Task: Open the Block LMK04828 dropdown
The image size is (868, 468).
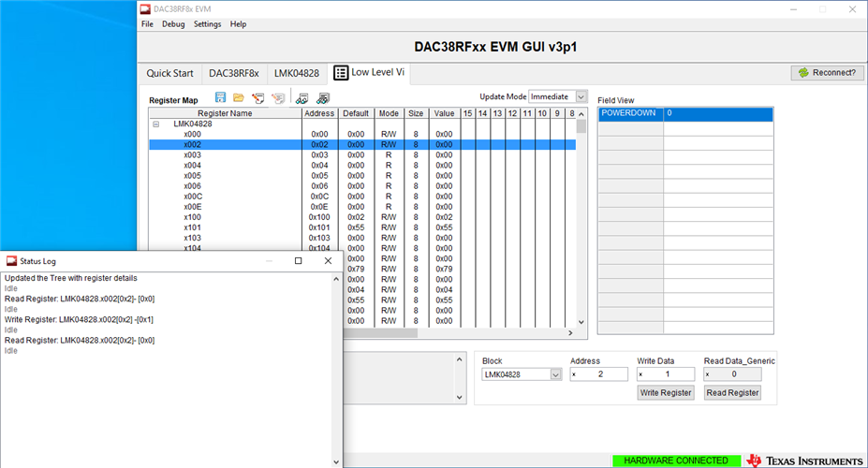Action: 556,374
